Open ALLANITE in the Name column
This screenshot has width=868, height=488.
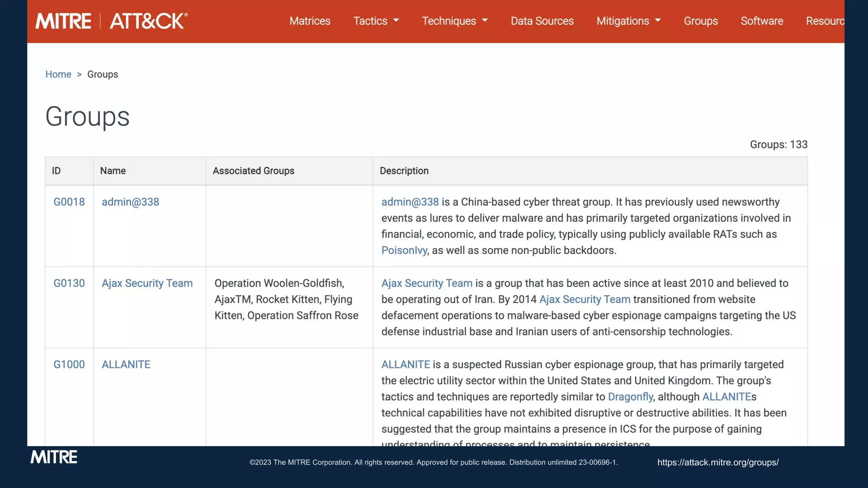(126, 364)
